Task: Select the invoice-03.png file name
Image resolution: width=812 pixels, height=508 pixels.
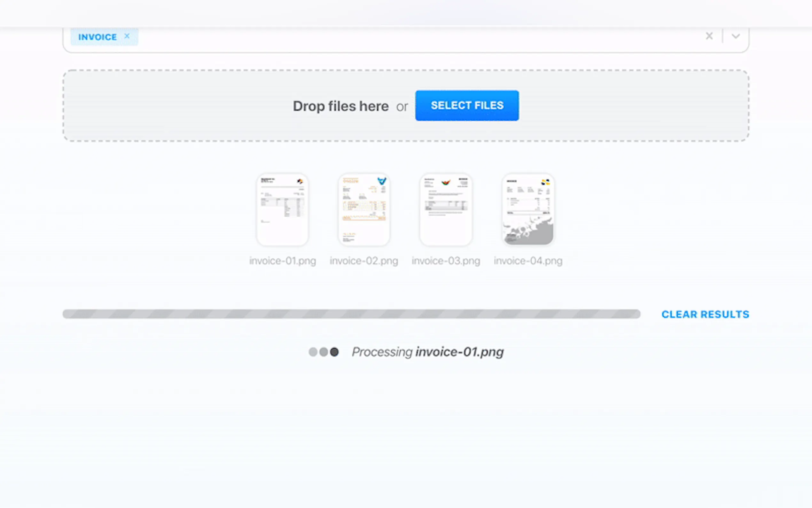Action: coord(445,261)
